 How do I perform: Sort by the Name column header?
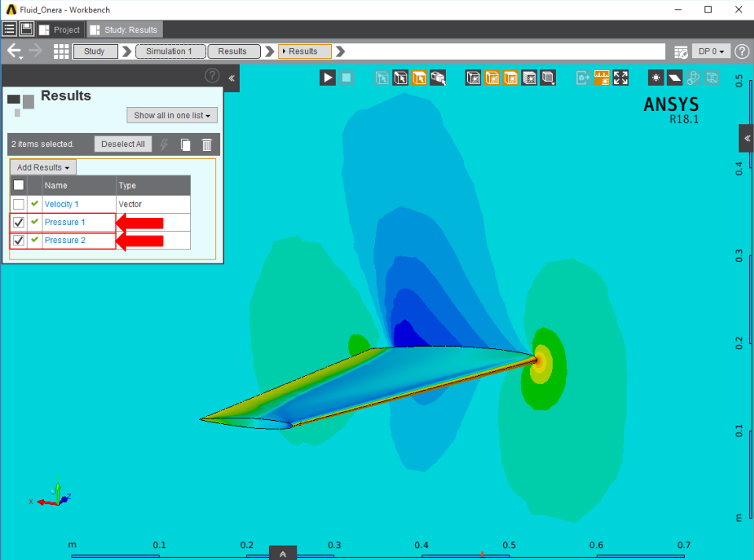[x=79, y=185]
